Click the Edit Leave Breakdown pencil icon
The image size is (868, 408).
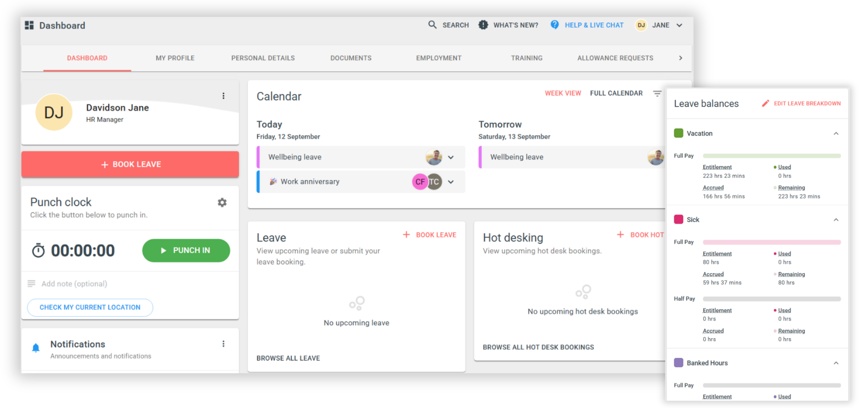click(766, 104)
